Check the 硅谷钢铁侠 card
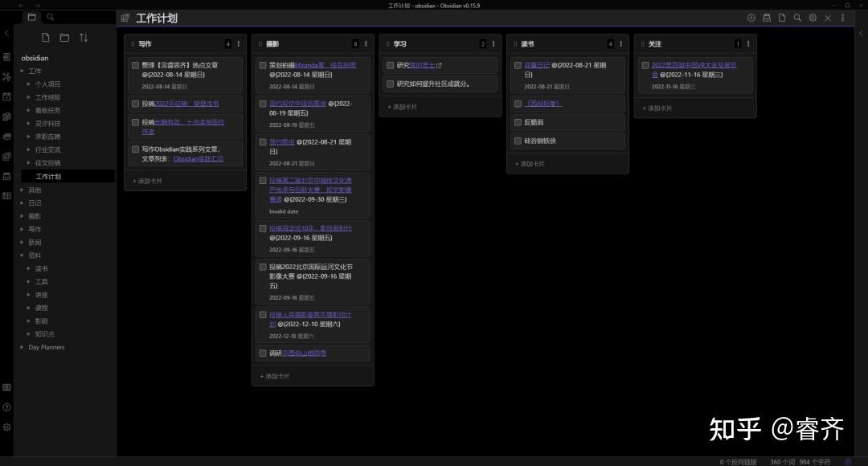The height and width of the screenshot is (466, 868). 518,141
